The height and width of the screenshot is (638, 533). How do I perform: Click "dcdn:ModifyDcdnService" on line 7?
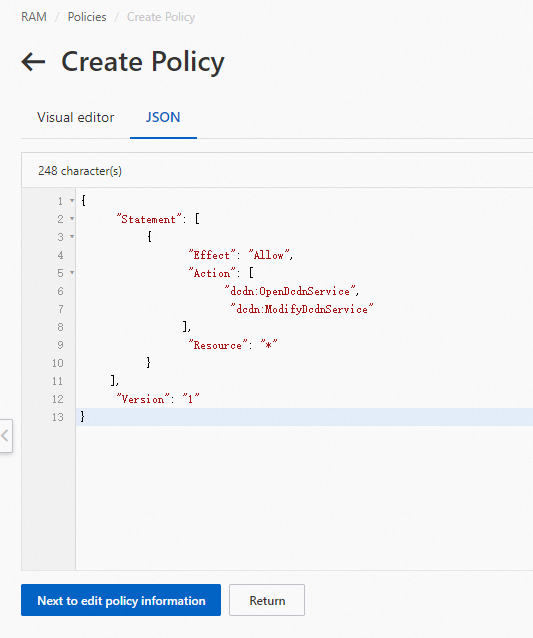coord(302,309)
